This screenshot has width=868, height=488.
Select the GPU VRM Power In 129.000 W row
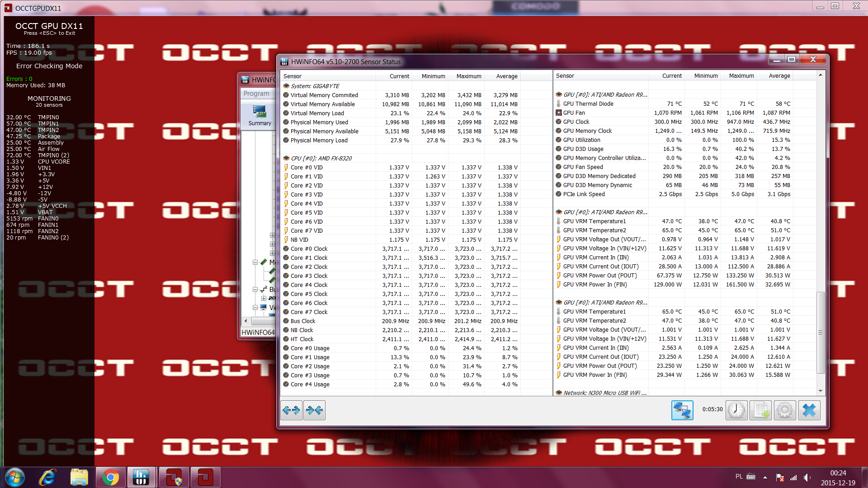[674, 285]
